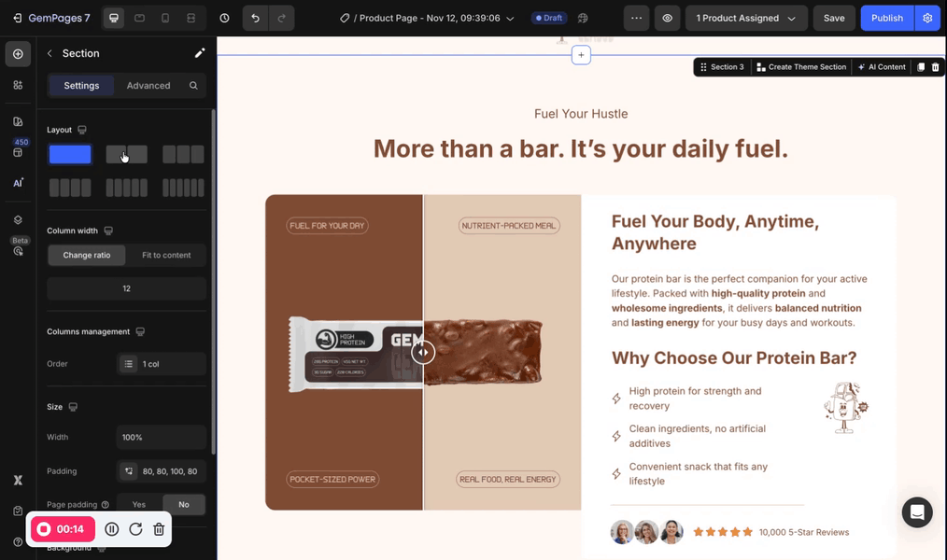This screenshot has height=560, width=947.
Task: Preview the page with eye icon
Action: (667, 18)
